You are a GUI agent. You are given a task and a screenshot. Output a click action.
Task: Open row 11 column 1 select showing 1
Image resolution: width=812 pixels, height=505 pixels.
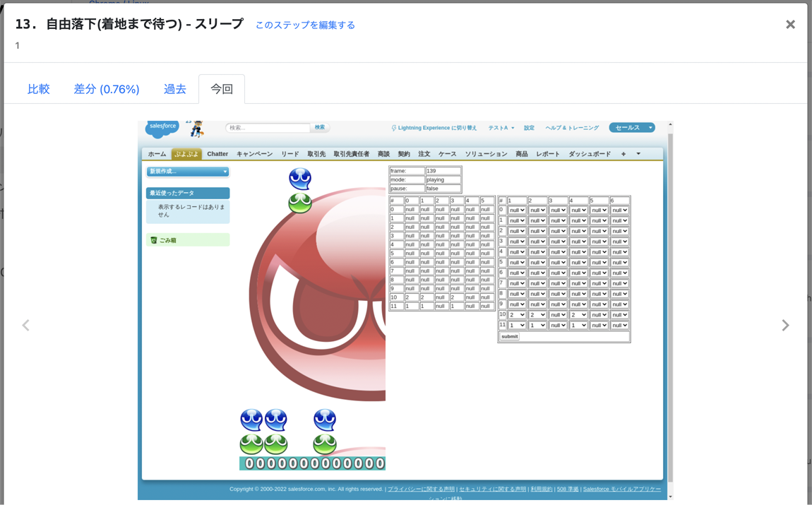517,326
